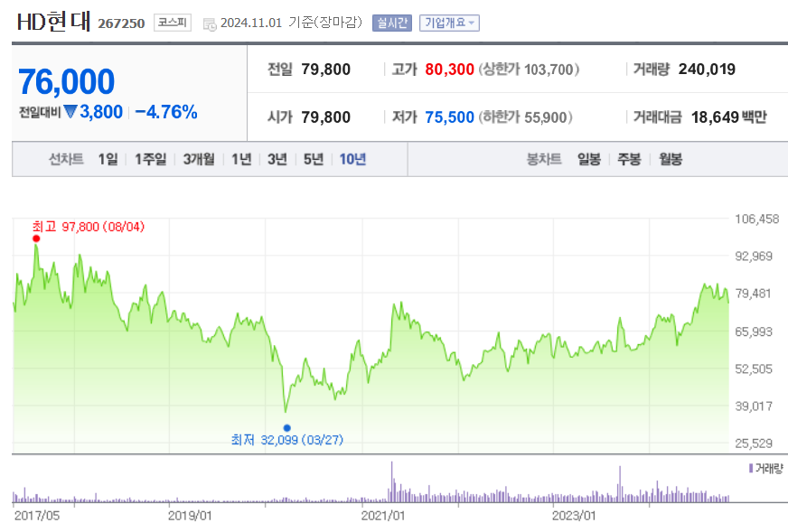The width and height of the screenshot is (788, 532).
Task: Click the 최저 32,099 (03/27) label
Action: (287, 440)
